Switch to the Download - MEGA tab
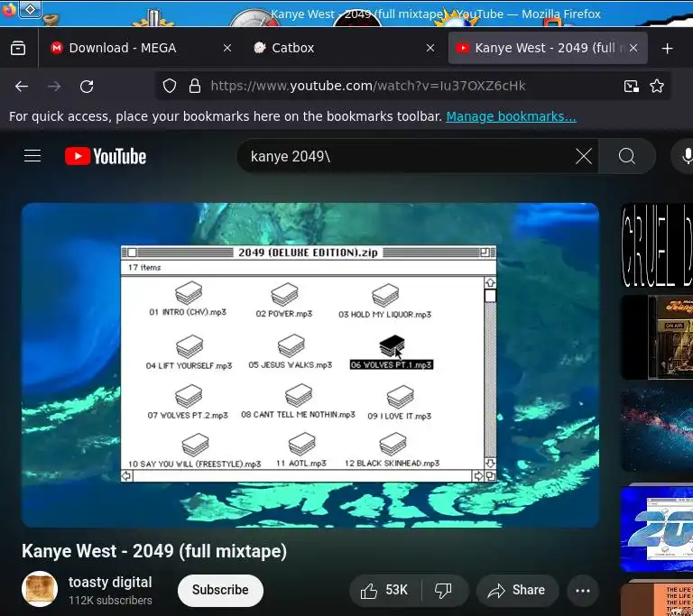Screen dimensions: 693x616 [x=142, y=48]
